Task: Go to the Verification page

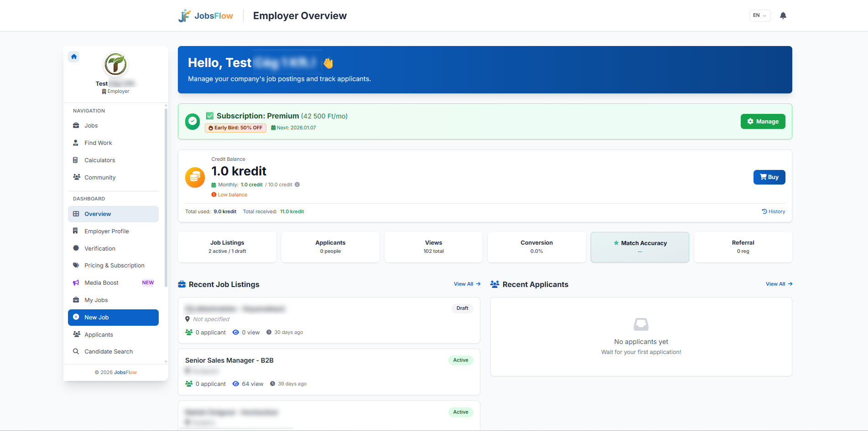Action: pos(99,248)
